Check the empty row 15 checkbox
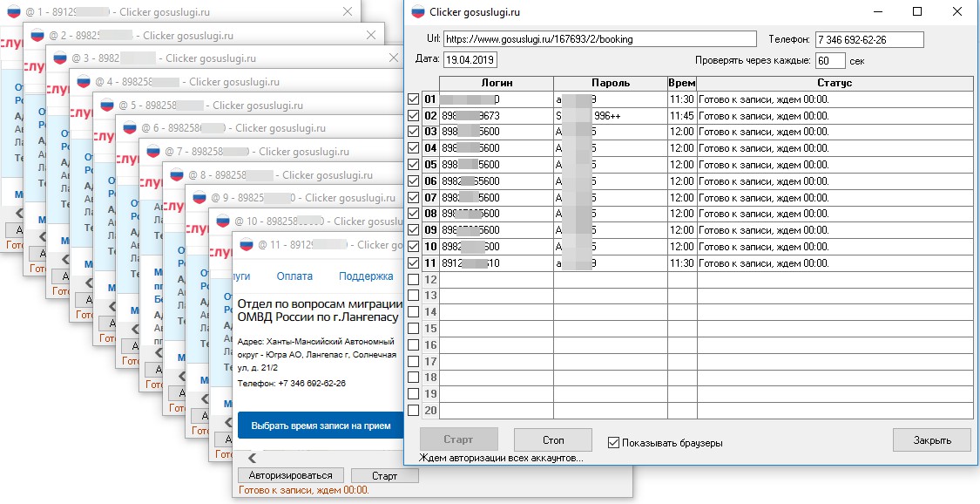The width and height of the screenshot is (980, 504). pyautogui.click(x=413, y=328)
